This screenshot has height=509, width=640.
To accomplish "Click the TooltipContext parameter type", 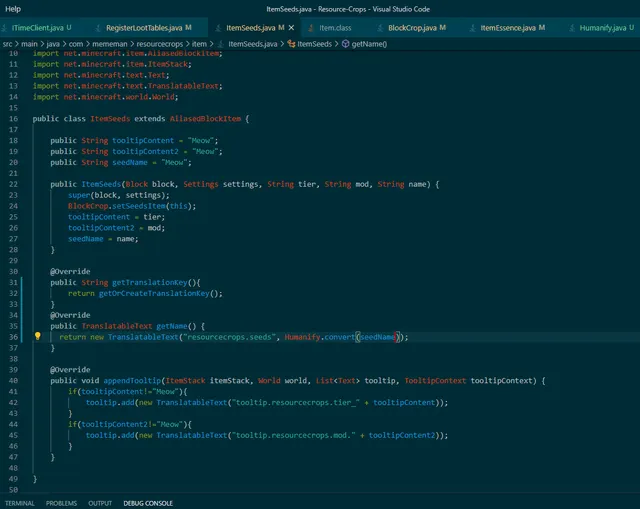I will [x=435, y=381].
